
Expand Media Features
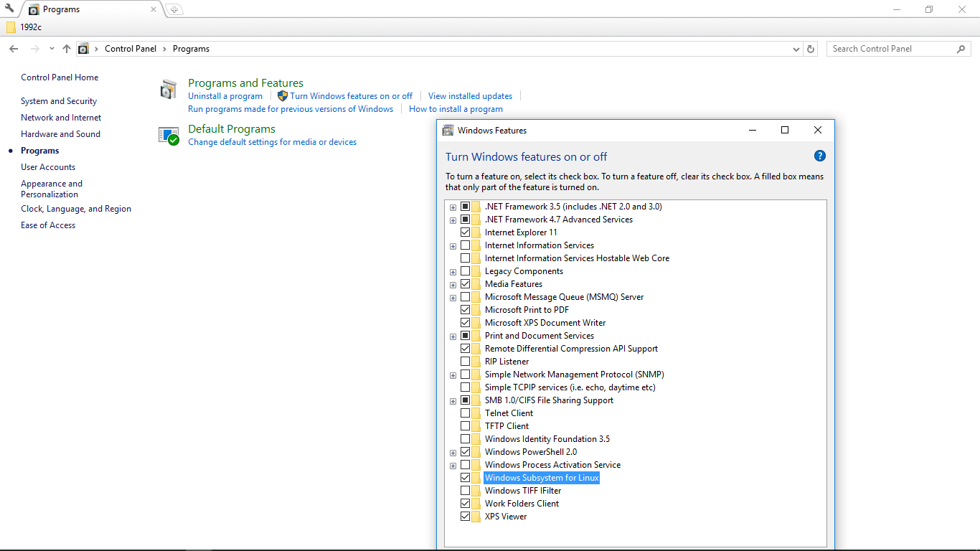[x=453, y=284]
